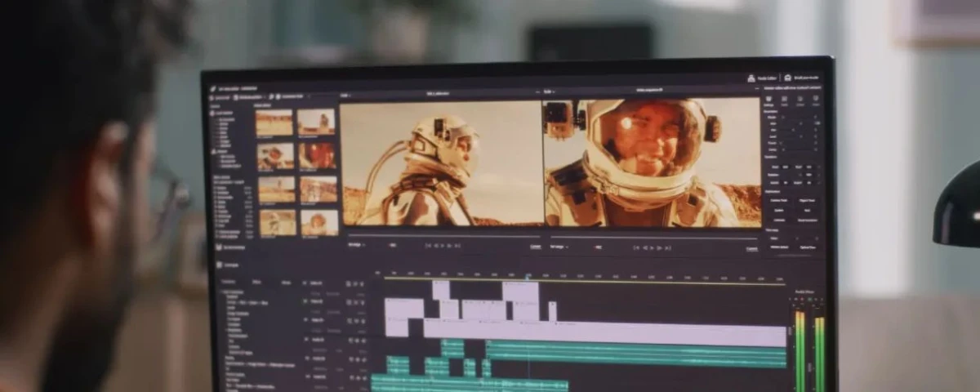The image size is (980, 392).
Task: Jump to end in the right monitor transport
Action: point(669,247)
